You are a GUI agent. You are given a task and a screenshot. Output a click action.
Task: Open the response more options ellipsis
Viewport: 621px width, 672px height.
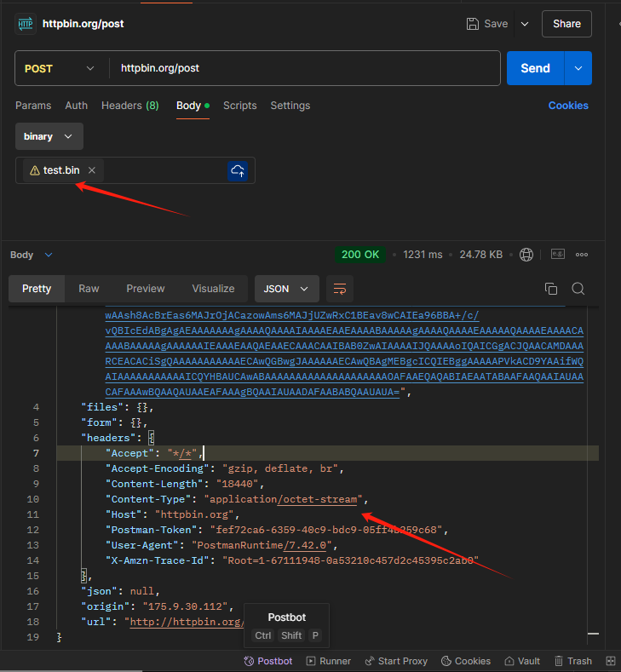(582, 255)
